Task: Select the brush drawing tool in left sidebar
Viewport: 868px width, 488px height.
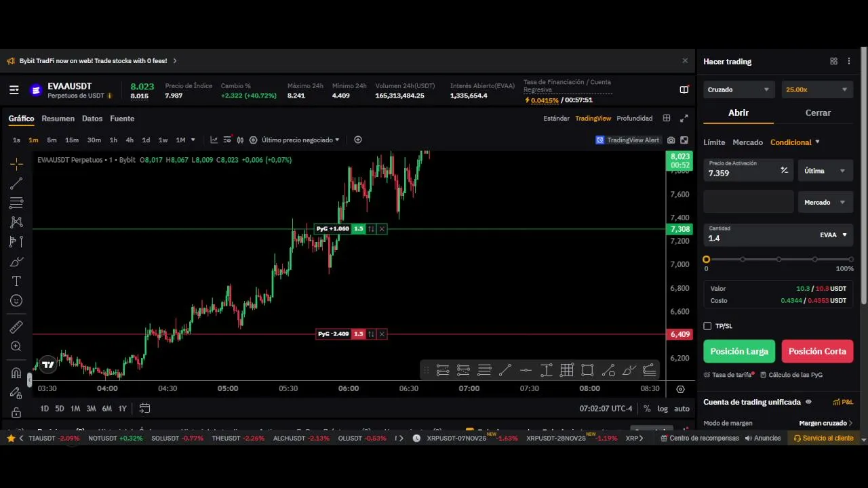Action: point(16,262)
